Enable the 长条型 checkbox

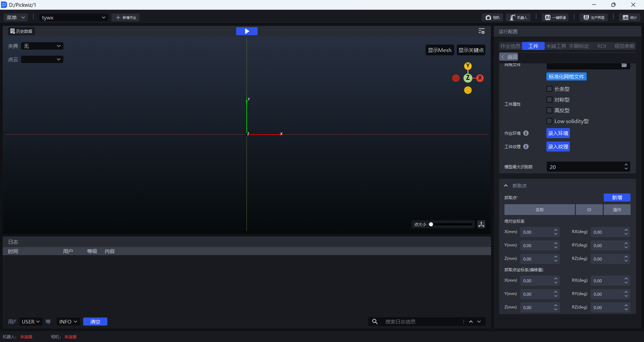click(x=549, y=89)
